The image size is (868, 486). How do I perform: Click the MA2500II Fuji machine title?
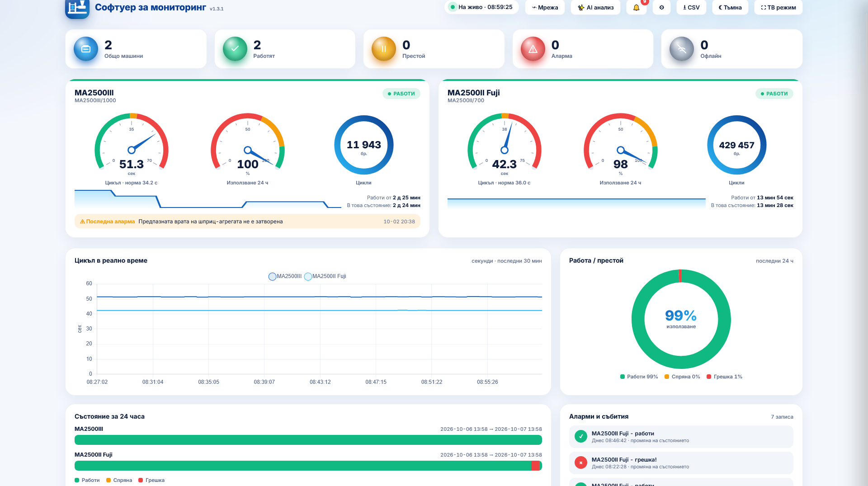pyautogui.click(x=473, y=93)
